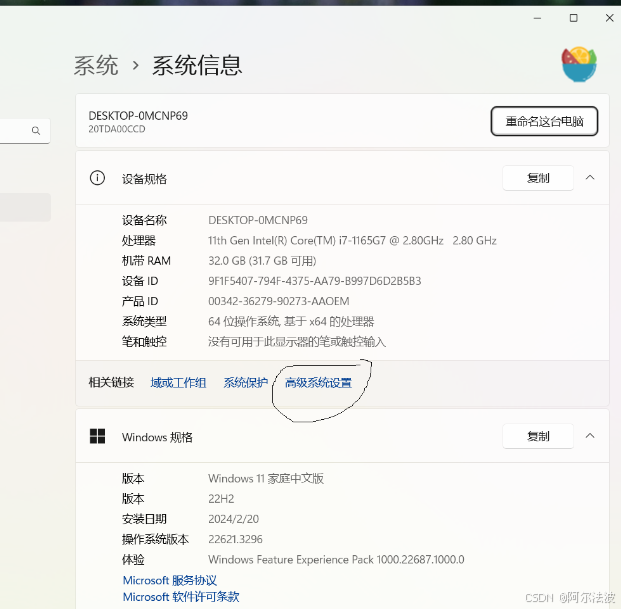Click the 产品 ID value 00342-36279-90273-AAOEM
The image size is (621, 609).
279,301
